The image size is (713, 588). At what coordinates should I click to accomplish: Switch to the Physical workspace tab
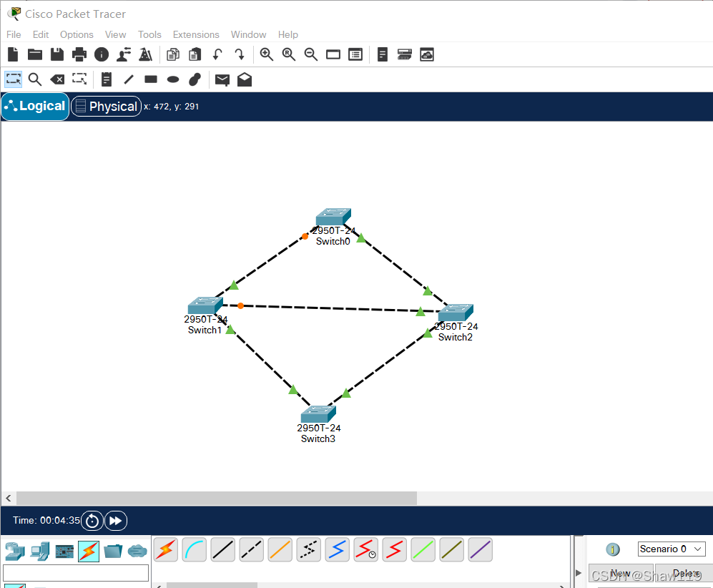[107, 107]
